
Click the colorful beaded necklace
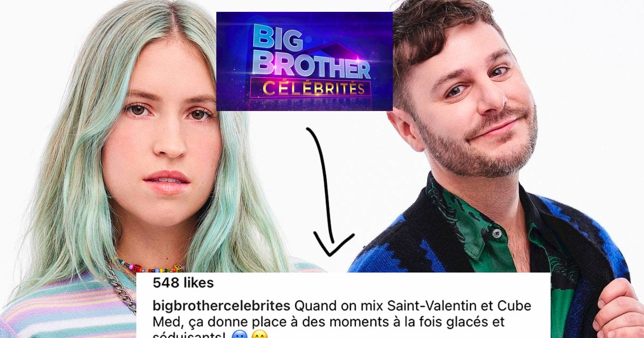click(148, 267)
